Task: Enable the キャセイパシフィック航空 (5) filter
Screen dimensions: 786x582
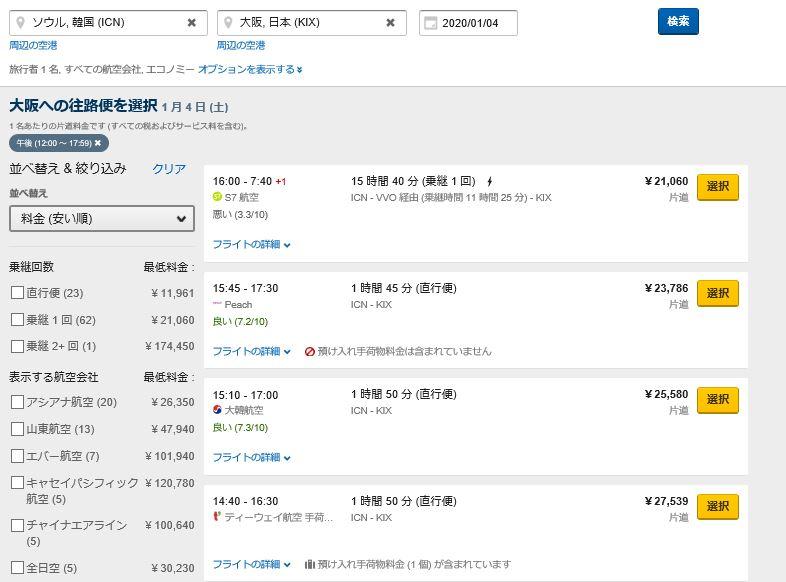Action: [18, 483]
